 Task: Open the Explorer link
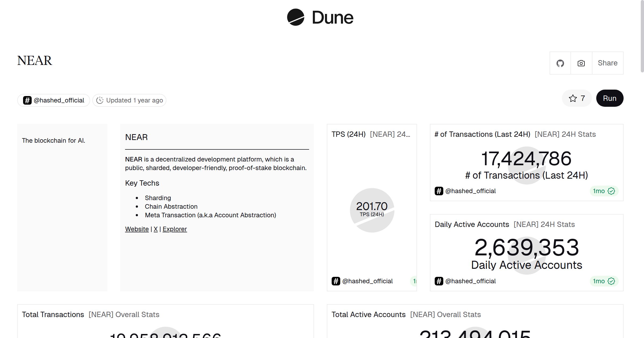coord(175,229)
